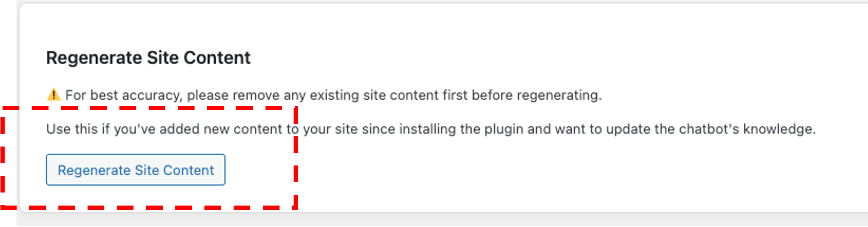Viewport: 868px width, 227px height.
Task: Select the Regenerate Site Content heading
Action: [148, 58]
